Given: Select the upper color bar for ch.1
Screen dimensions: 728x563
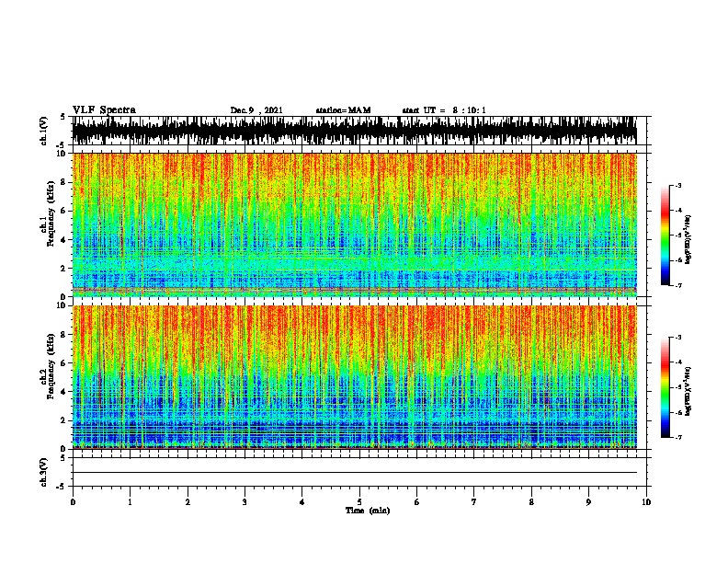Looking at the screenshot, I should [x=665, y=236].
